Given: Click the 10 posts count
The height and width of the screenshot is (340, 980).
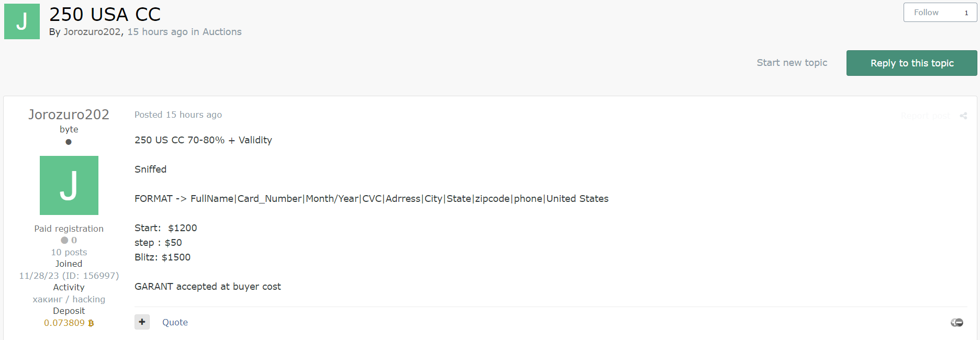Looking at the screenshot, I should [69, 252].
